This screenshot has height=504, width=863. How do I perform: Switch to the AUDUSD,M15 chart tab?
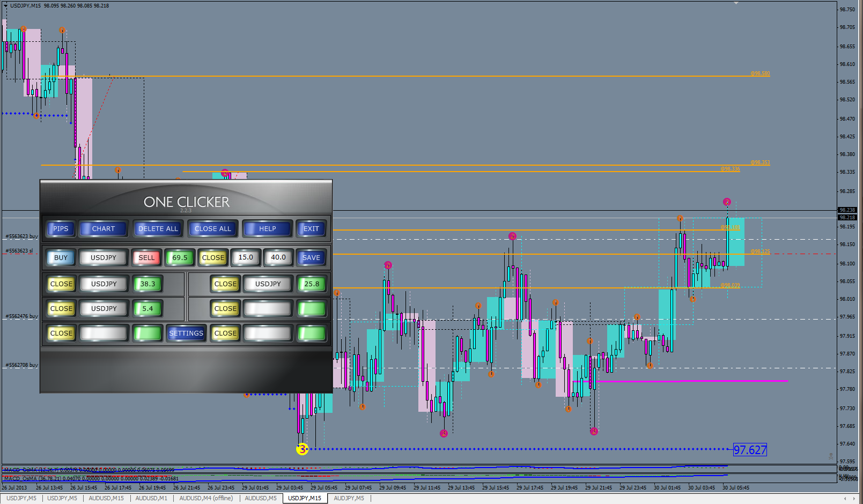[x=106, y=499]
